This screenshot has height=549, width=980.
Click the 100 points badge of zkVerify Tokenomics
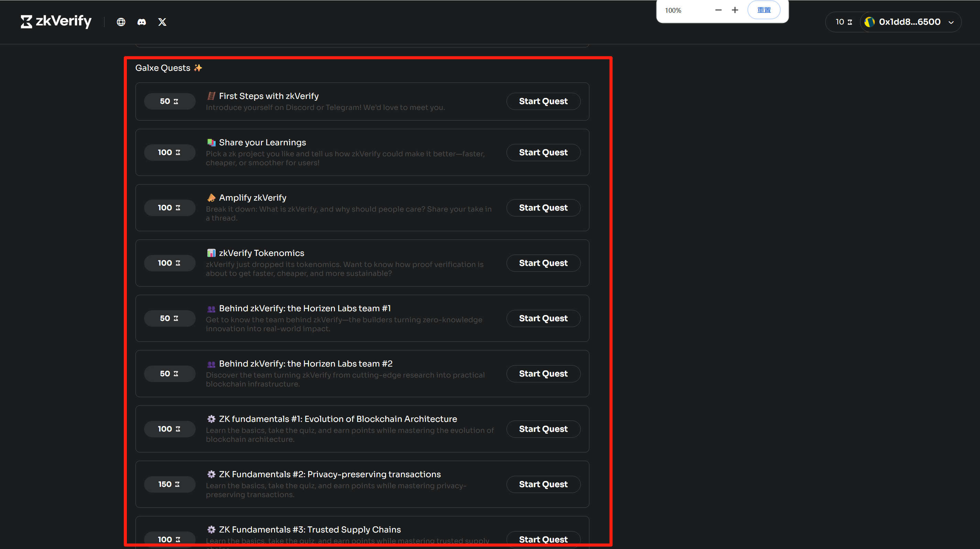click(170, 263)
